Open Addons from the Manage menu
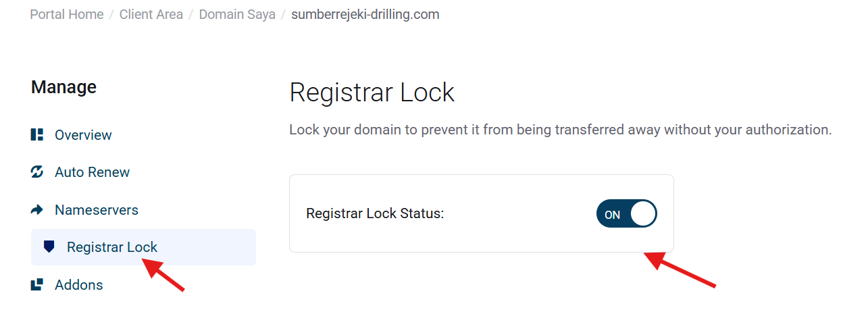868x310 pixels. point(78,285)
